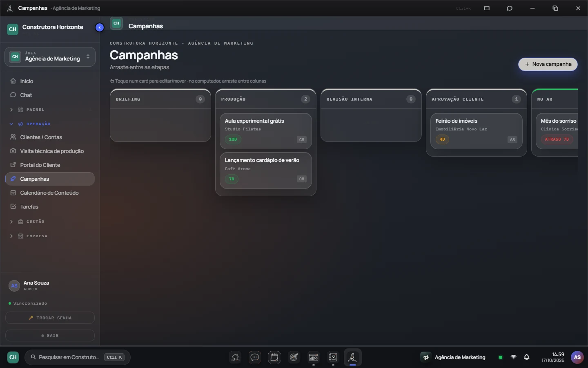Expand the Gestão section in the sidebar
This screenshot has height=368, width=588.
50,222
